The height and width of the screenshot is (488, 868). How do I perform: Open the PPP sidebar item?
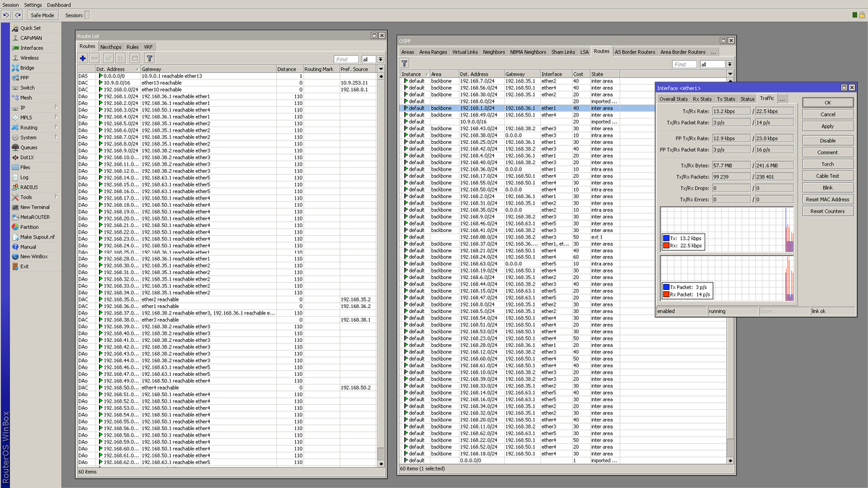click(25, 77)
